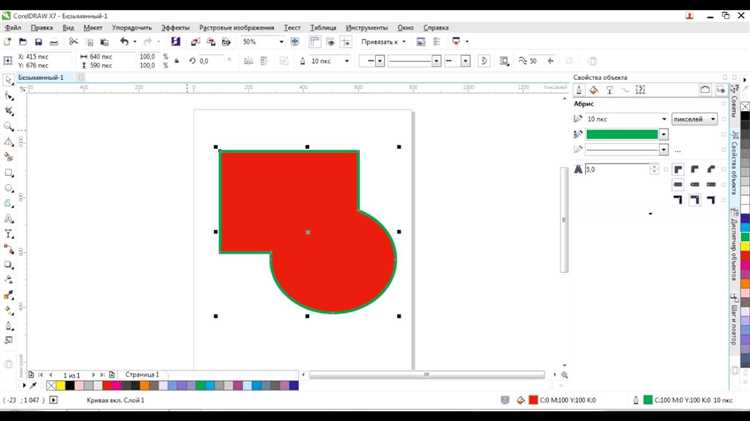Select the Crop tool

(x=9, y=111)
